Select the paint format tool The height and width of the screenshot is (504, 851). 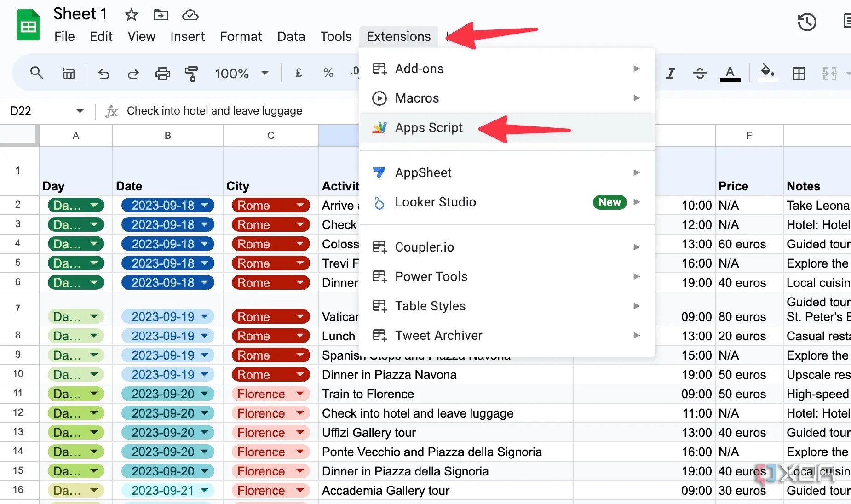[x=191, y=74]
